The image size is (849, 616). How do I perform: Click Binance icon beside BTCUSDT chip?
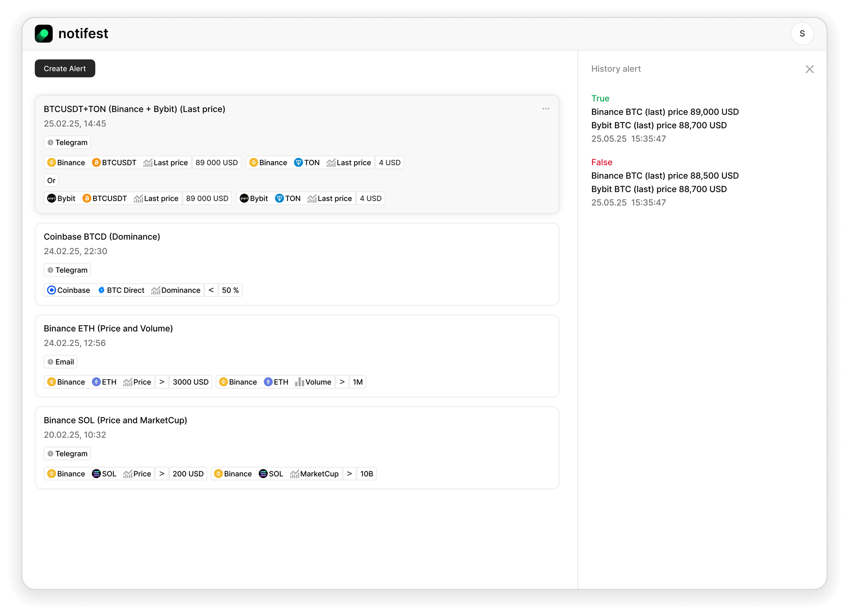(52, 162)
